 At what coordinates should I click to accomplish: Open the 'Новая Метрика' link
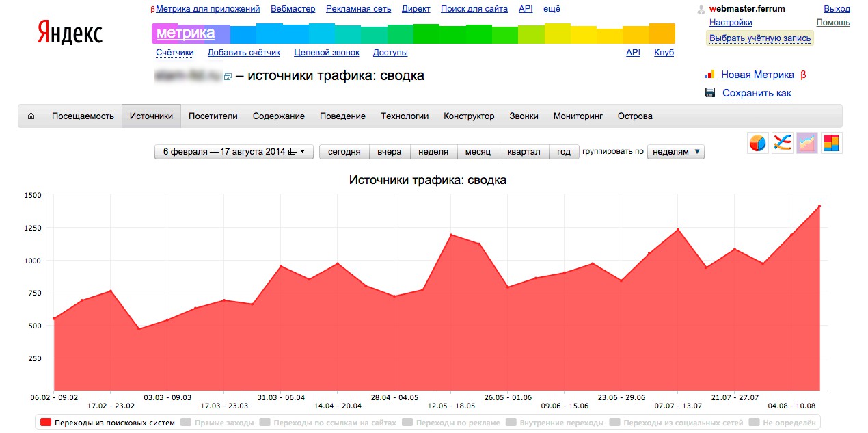(757, 75)
